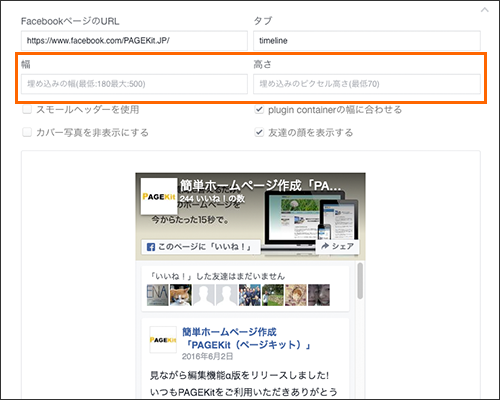Uncheck 友達の顔を表示する checkbox
Screen dimensions: 500x400
259,132
